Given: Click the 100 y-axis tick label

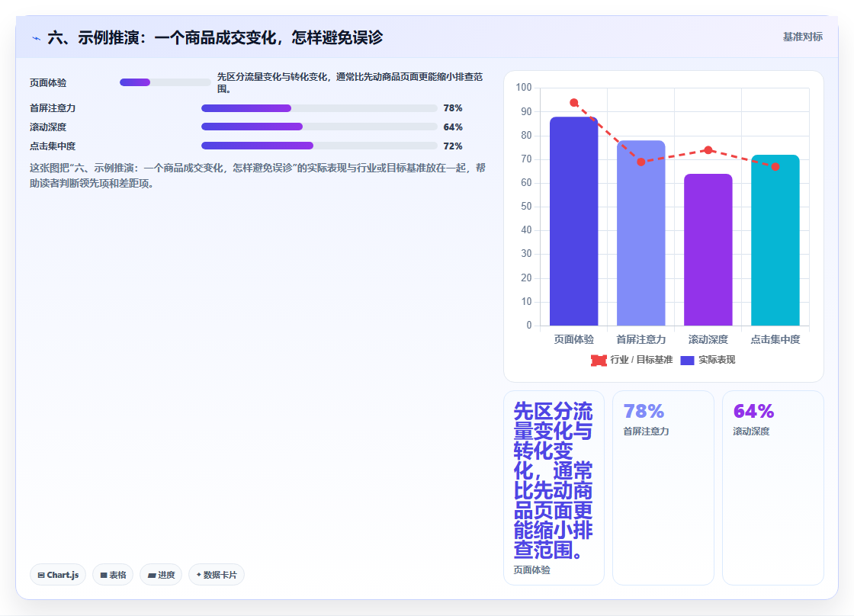Looking at the screenshot, I should tap(523, 87).
